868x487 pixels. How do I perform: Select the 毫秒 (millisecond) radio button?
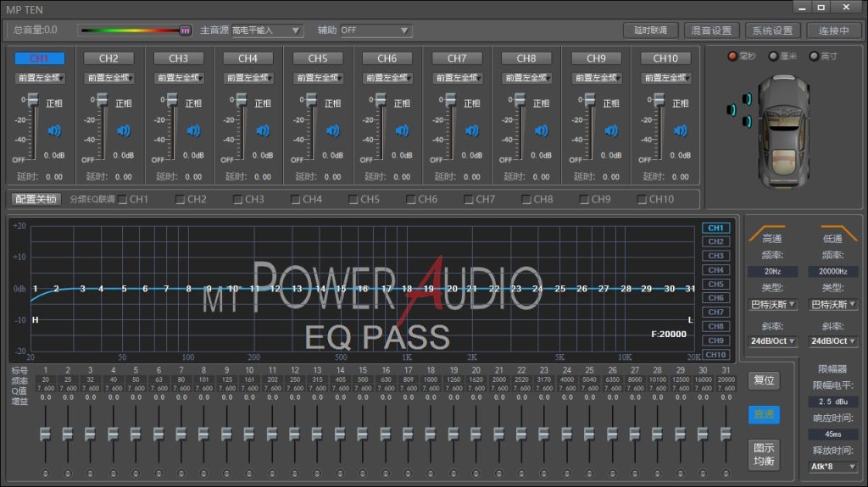732,56
